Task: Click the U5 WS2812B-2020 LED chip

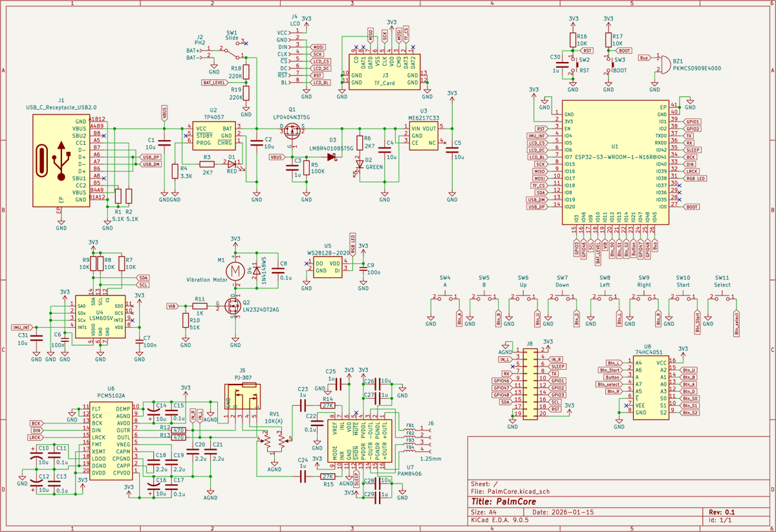Action: click(328, 268)
